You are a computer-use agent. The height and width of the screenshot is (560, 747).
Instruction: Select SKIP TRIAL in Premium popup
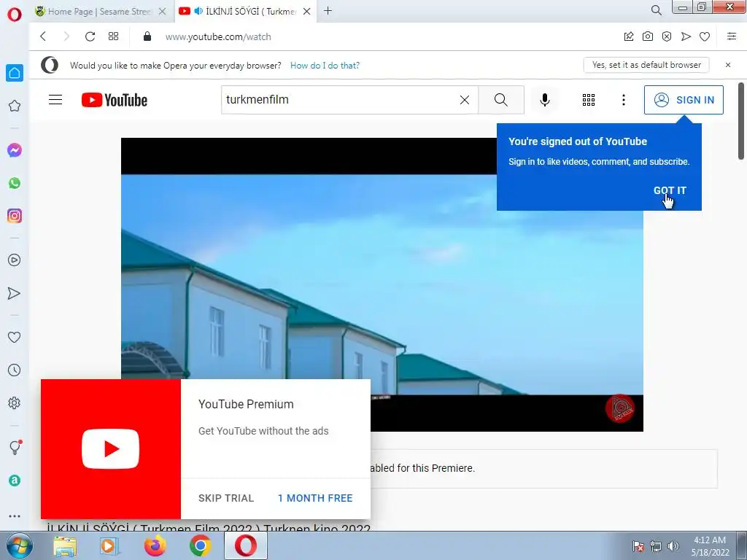(x=226, y=498)
